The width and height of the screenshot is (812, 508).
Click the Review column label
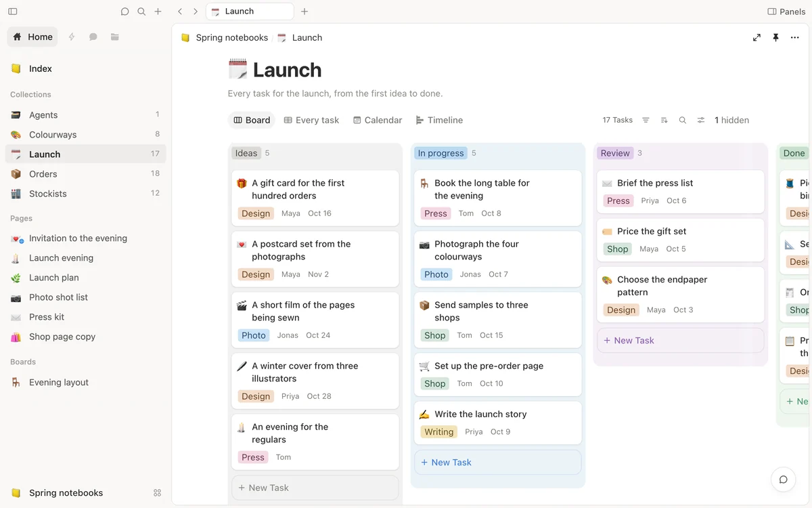pos(615,153)
